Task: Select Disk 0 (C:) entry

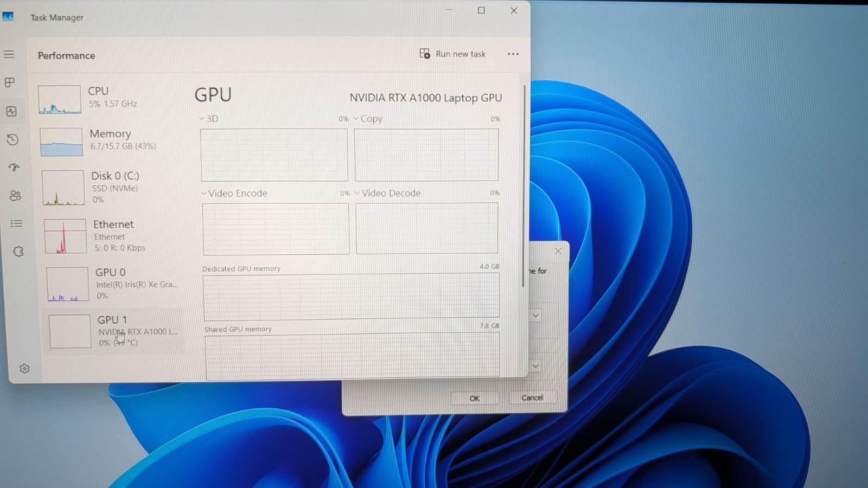Action: (x=113, y=187)
